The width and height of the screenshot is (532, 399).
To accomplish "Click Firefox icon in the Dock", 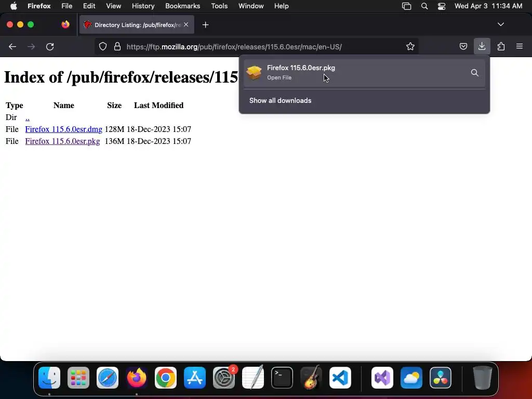I will pos(137,378).
